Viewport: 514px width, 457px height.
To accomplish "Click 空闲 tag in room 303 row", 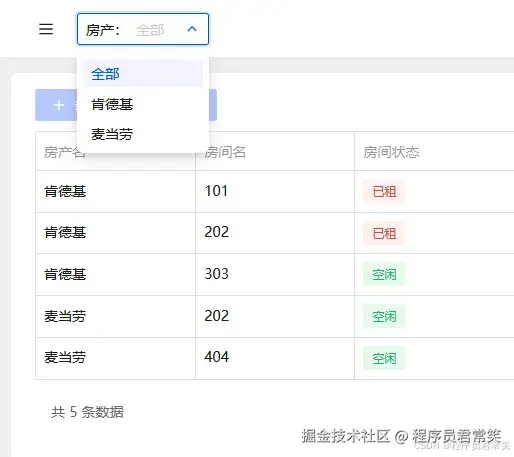I will [384, 275].
